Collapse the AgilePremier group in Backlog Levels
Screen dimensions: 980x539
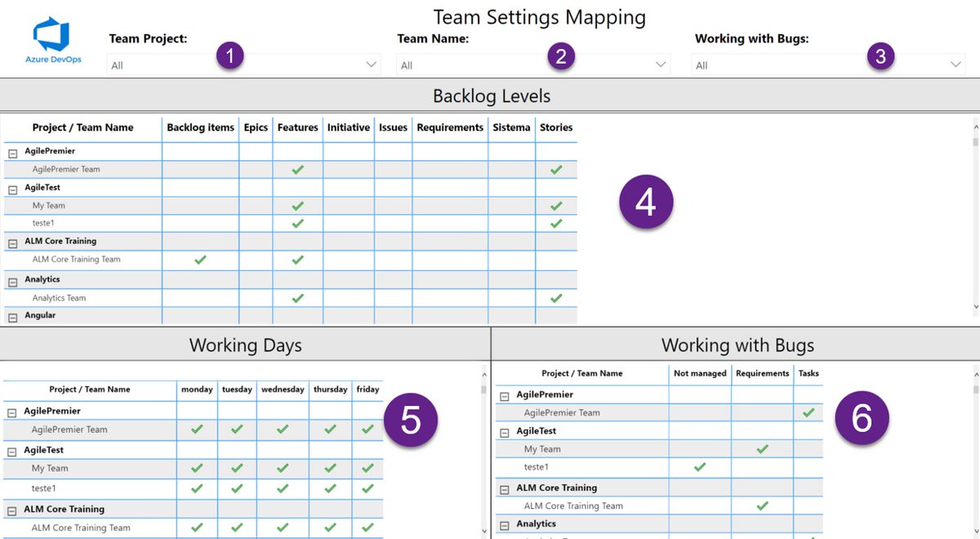tap(11, 151)
